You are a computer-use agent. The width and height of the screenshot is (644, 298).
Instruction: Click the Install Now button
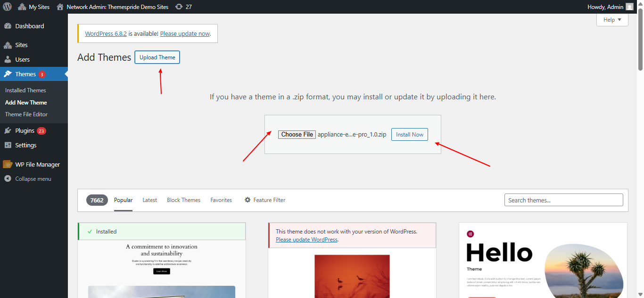coord(409,134)
